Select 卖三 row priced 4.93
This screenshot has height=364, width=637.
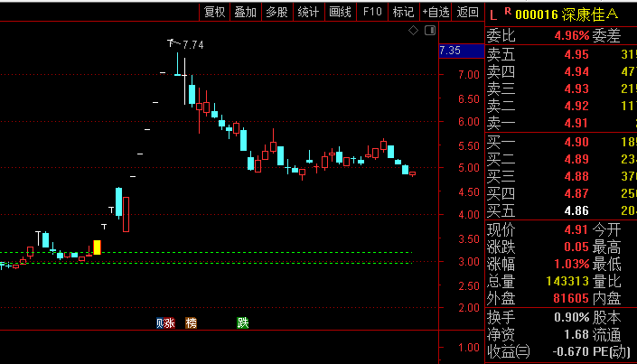tap(561, 89)
